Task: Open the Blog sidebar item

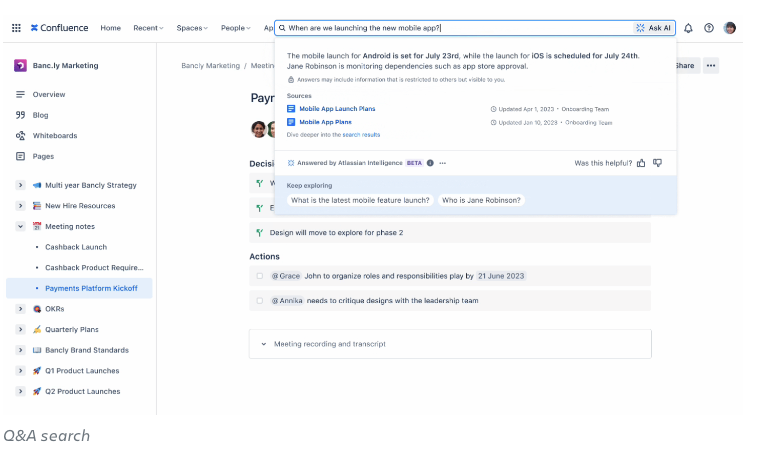Action: tap(41, 115)
